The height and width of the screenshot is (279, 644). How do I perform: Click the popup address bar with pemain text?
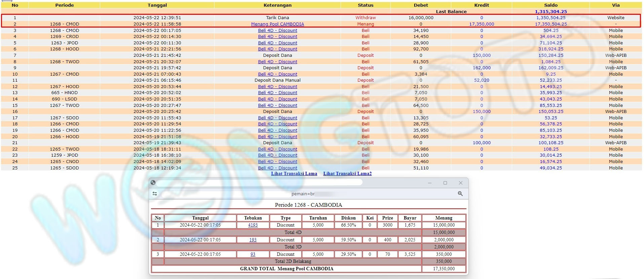(x=303, y=194)
